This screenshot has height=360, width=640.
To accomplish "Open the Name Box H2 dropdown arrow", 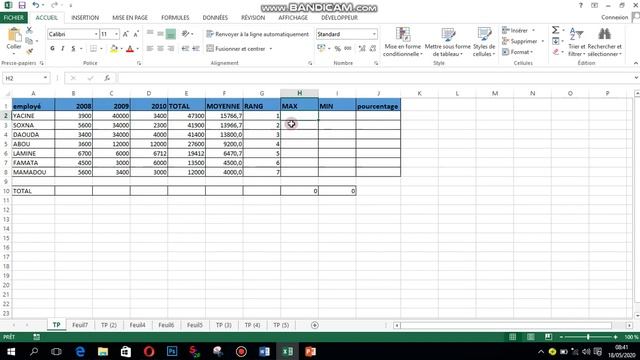I will tap(45, 78).
